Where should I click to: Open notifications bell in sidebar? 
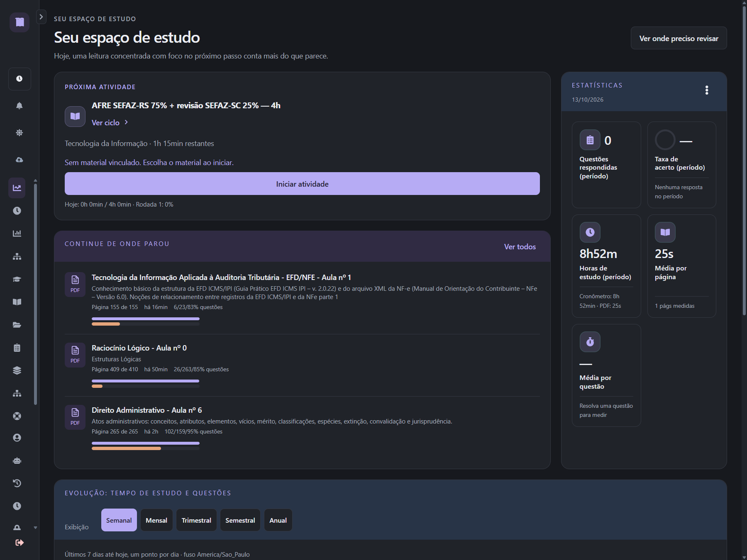[19, 106]
